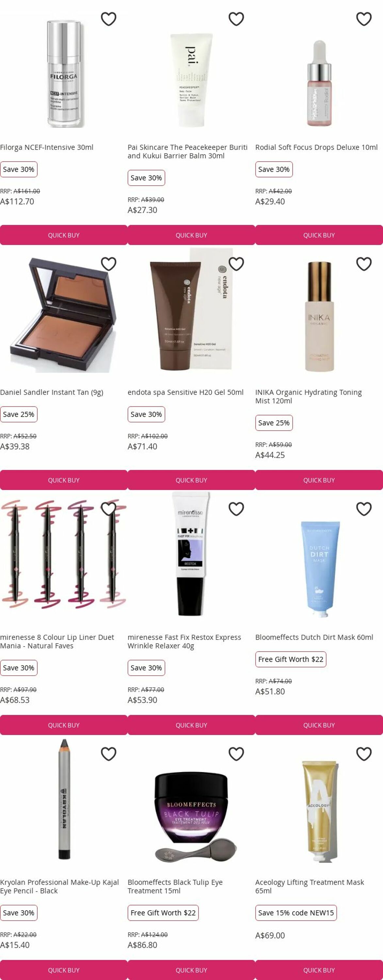Viewport: 383px width, 980px height.
Task: Click Free Gift Worth $22 badge on Dutch Dirt Mask
Action: 291,659
